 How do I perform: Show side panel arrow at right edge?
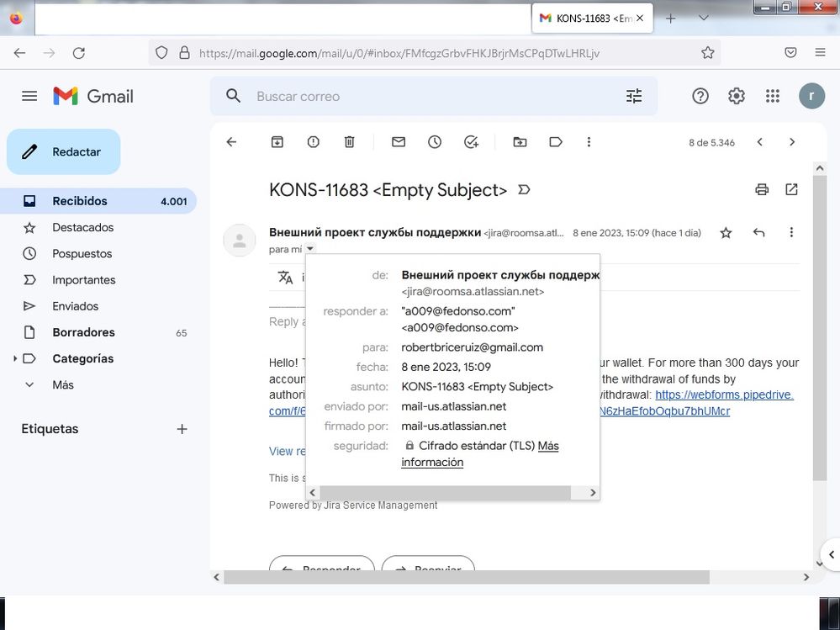(x=831, y=554)
